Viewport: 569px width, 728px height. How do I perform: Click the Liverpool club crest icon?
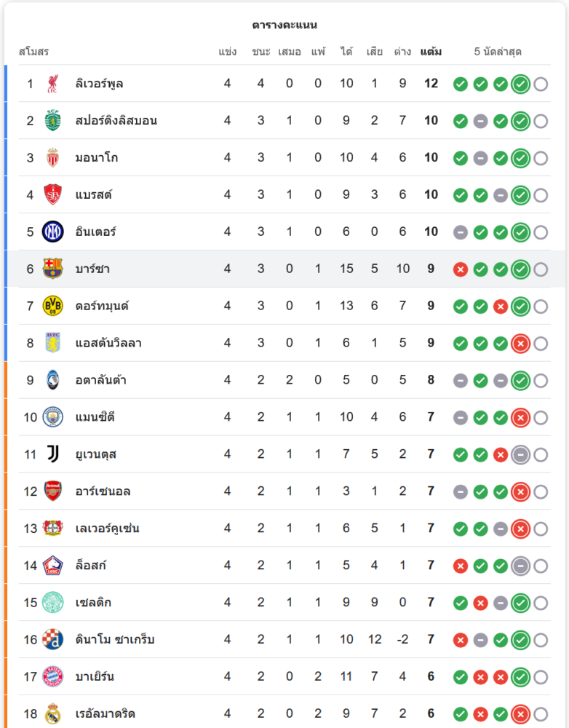(x=52, y=84)
